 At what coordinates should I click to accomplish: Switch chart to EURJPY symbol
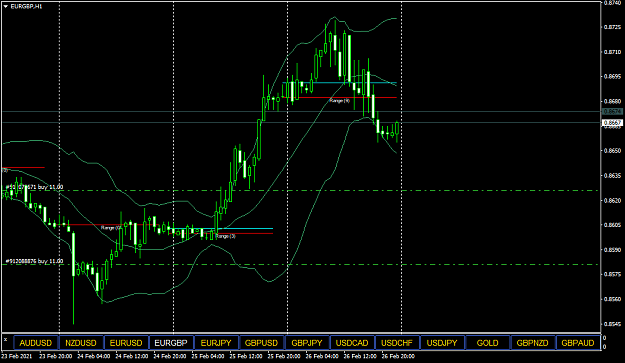(x=216, y=343)
